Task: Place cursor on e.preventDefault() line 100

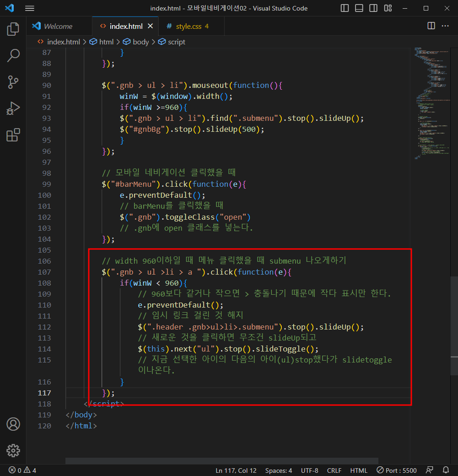Action: [162, 195]
